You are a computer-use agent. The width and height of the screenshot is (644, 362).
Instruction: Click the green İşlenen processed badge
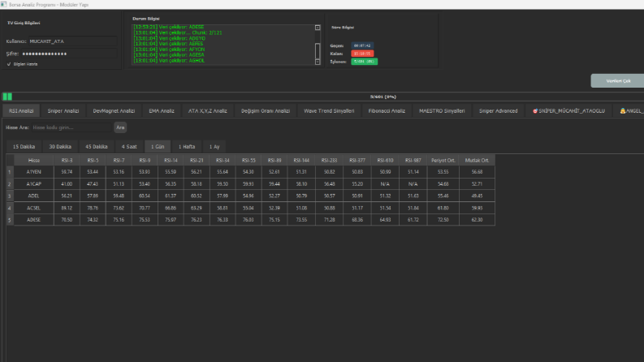click(365, 62)
